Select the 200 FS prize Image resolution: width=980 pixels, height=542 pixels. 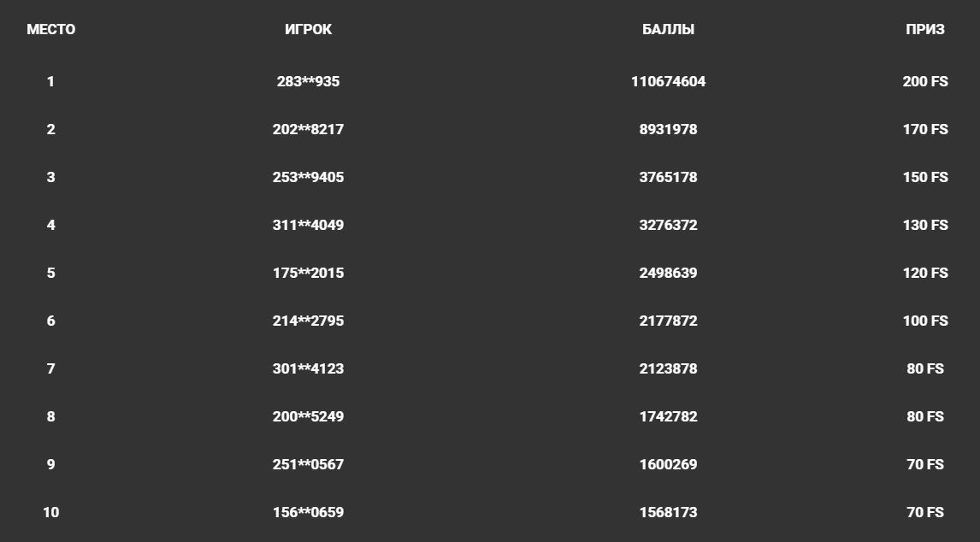pyautogui.click(x=924, y=81)
